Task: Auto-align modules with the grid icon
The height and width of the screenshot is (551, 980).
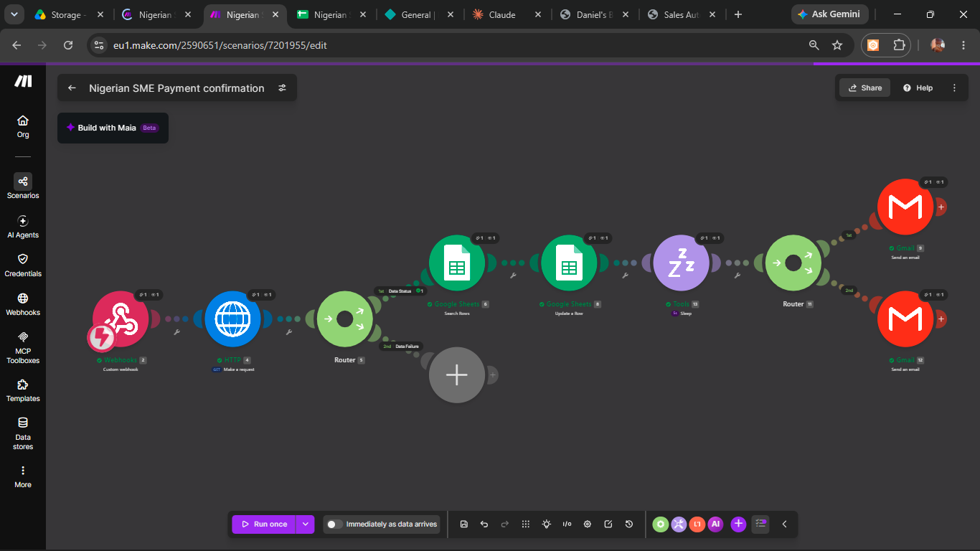Action: [526, 524]
